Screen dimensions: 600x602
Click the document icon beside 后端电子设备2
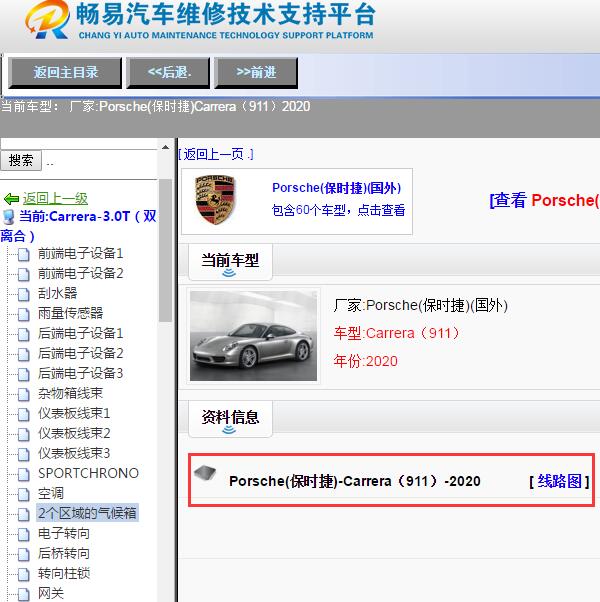(23, 354)
